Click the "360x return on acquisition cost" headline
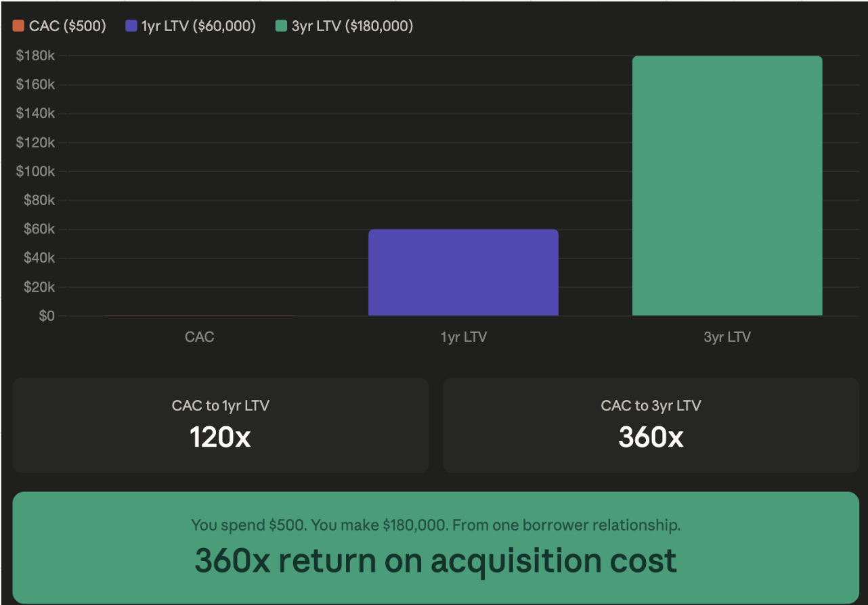 tap(435, 561)
